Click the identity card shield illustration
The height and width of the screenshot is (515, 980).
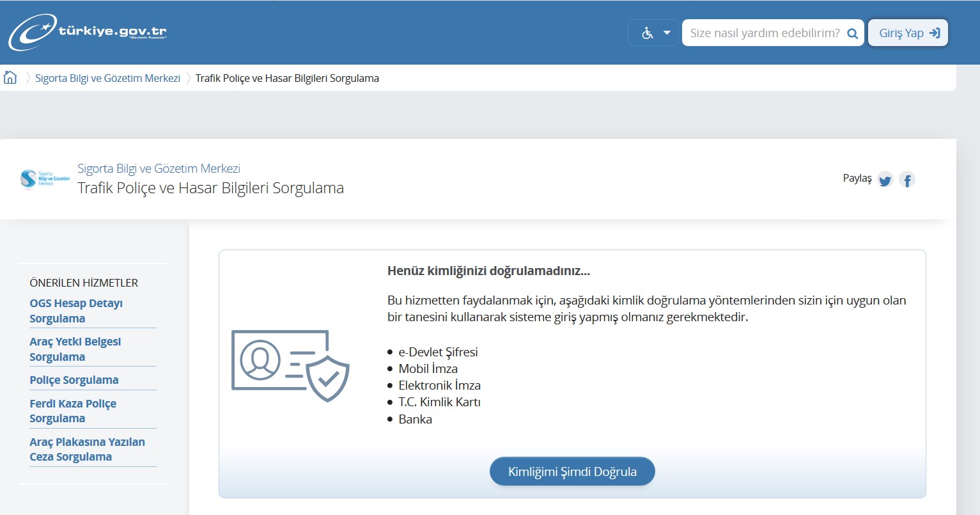[x=290, y=366]
